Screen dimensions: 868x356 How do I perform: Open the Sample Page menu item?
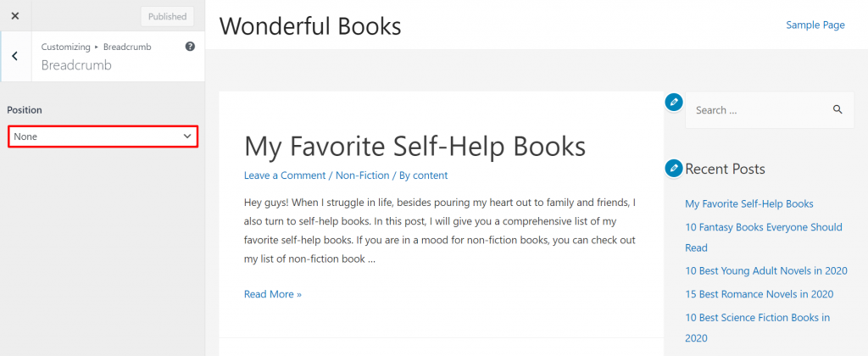pyautogui.click(x=815, y=25)
